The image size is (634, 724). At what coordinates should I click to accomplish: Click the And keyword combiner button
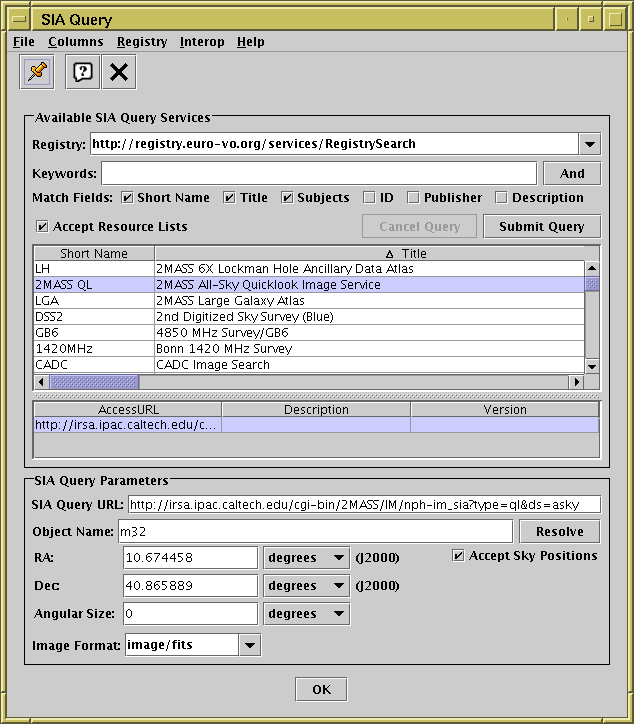(572, 174)
